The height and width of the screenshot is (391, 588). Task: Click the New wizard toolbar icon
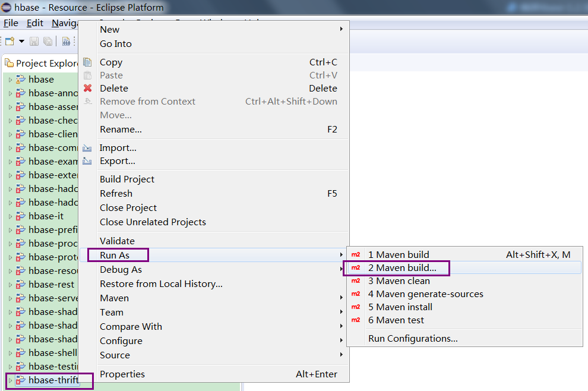tap(10, 41)
